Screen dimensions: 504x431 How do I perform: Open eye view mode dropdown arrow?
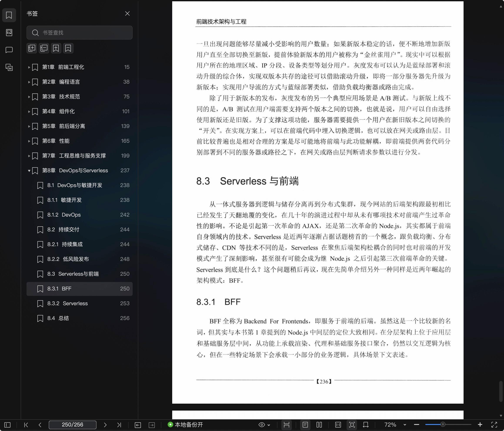click(x=269, y=425)
